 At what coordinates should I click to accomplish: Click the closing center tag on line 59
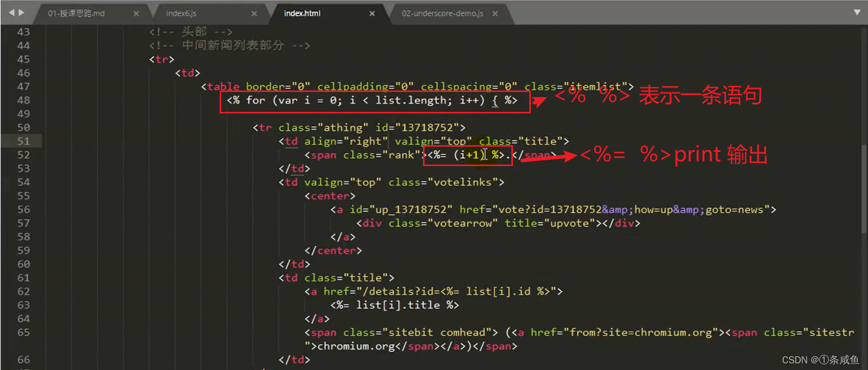tap(333, 250)
